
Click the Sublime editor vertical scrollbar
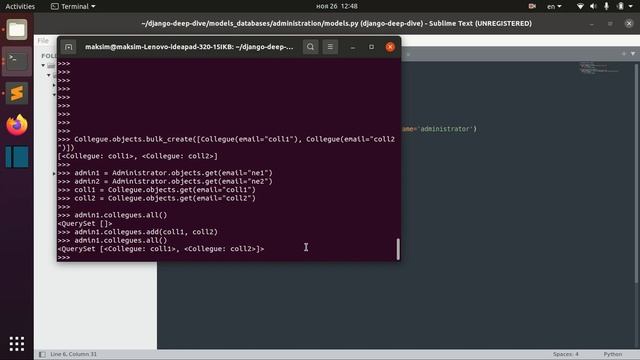636,173
